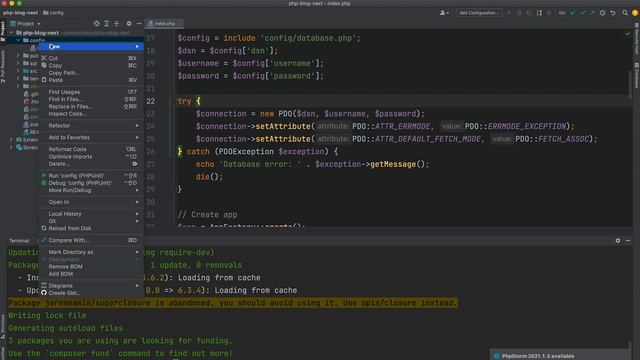Run 'config' with PHPUnit
Image resolution: width=640 pixels, height=360 pixels.
[91, 176]
